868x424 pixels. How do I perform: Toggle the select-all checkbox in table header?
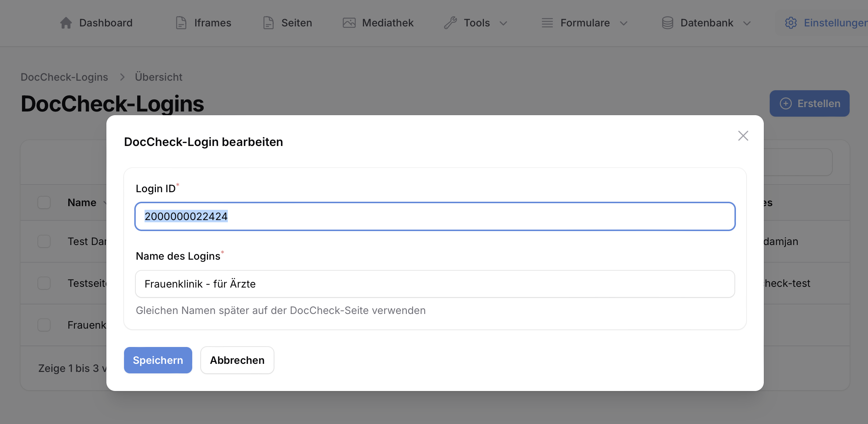[44, 202]
